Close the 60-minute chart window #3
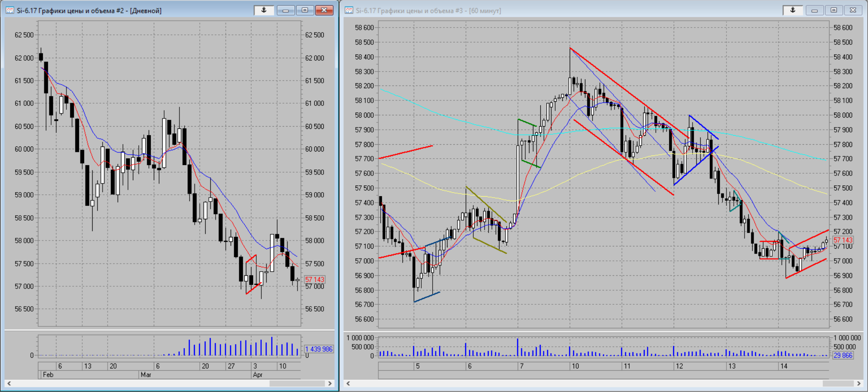Image resolution: width=868 pixels, height=392 pixels. pos(853,10)
